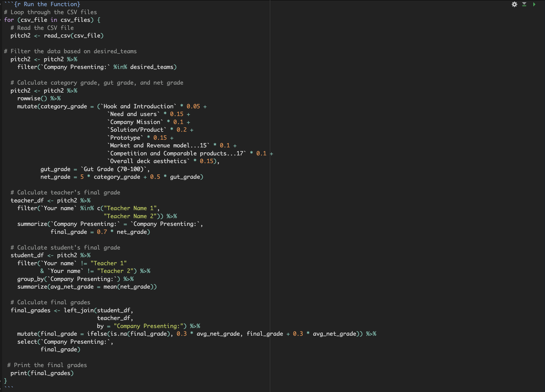Click the string "Teacher 2"
This screenshot has height=392, width=545.
115,271
